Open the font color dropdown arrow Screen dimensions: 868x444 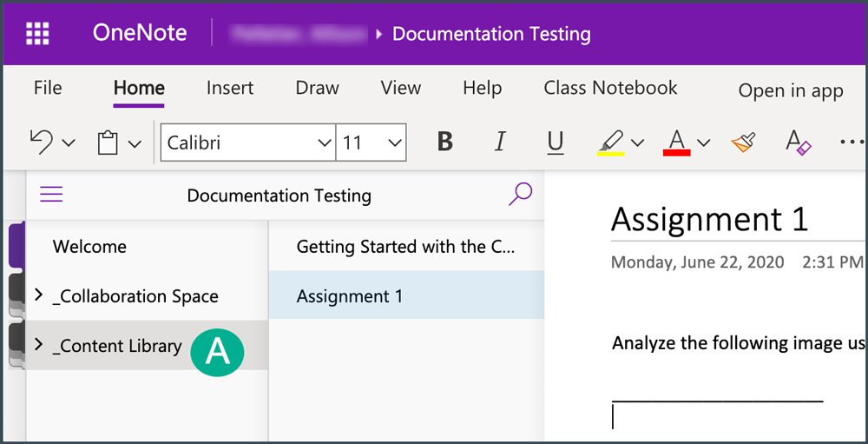(704, 143)
